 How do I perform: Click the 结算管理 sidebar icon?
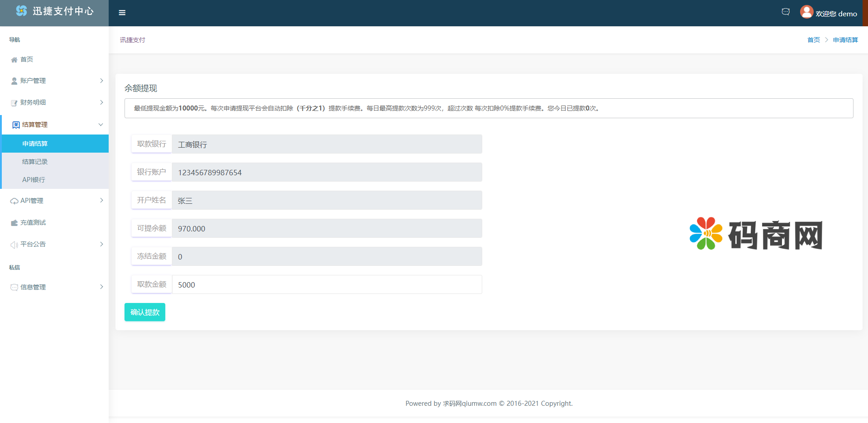click(x=16, y=125)
